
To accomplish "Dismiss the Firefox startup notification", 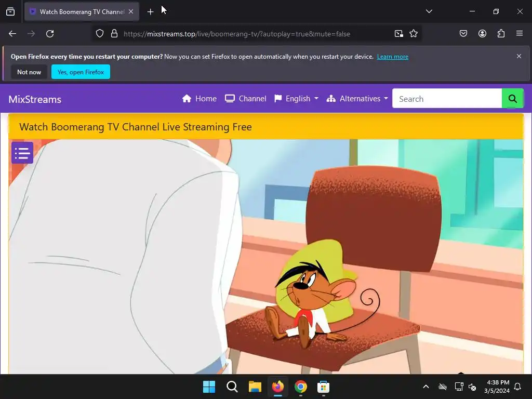I will (x=519, y=56).
